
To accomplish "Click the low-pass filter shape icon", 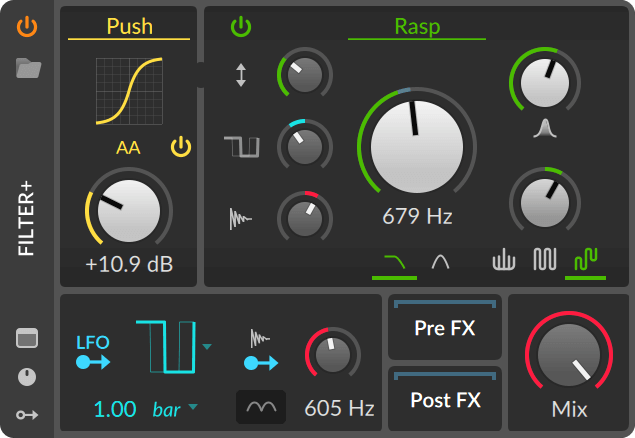I will click(x=395, y=262).
